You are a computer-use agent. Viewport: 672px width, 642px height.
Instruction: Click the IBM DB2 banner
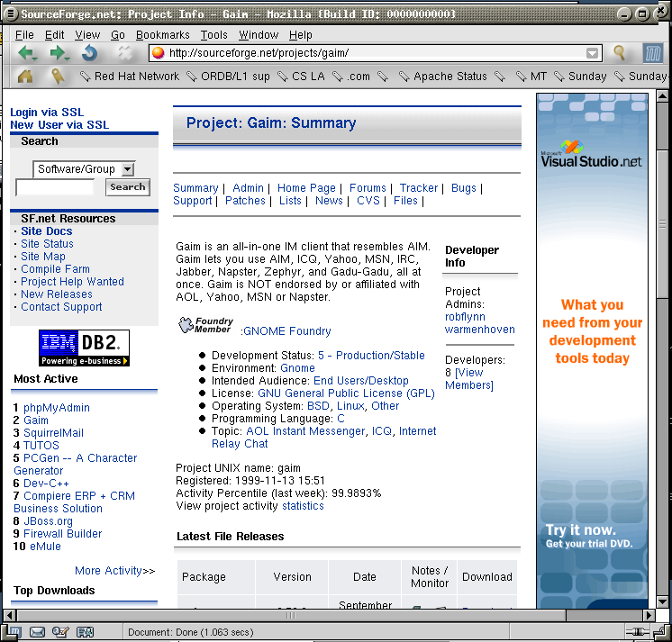click(x=84, y=348)
